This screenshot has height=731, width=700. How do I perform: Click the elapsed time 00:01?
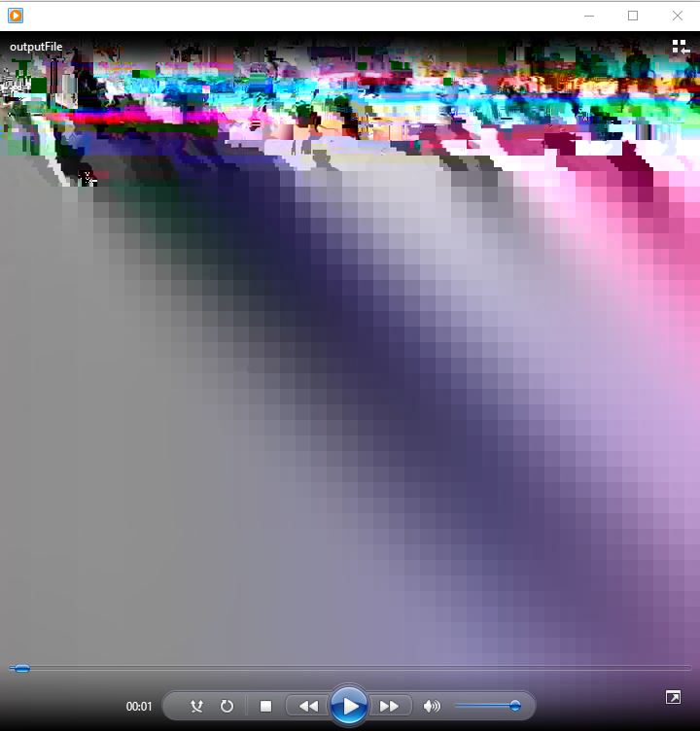click(139, 707)
